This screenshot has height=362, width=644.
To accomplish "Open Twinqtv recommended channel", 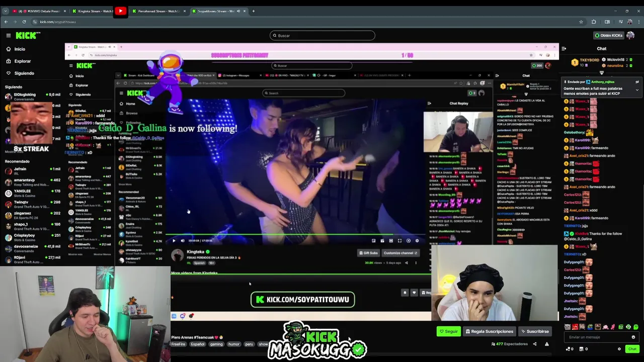I will [32, 204].
